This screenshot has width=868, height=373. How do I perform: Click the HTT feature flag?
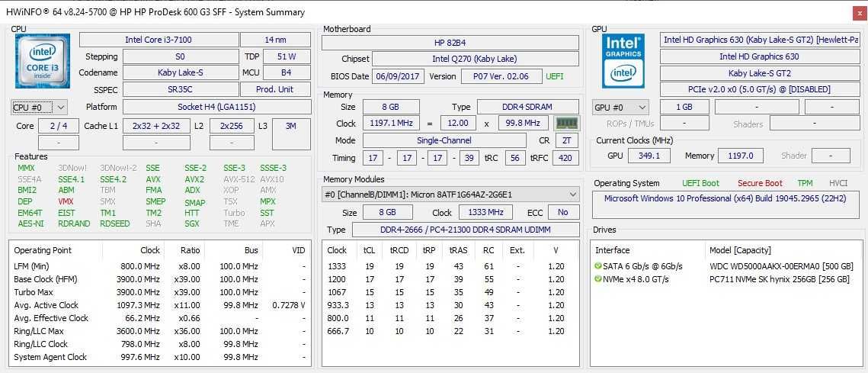(191, 213)
